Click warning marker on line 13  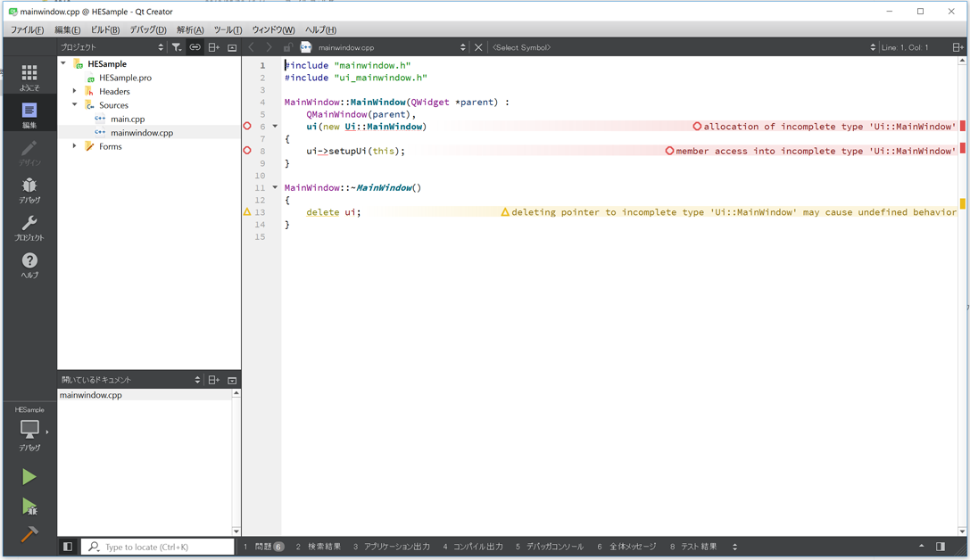247,211
